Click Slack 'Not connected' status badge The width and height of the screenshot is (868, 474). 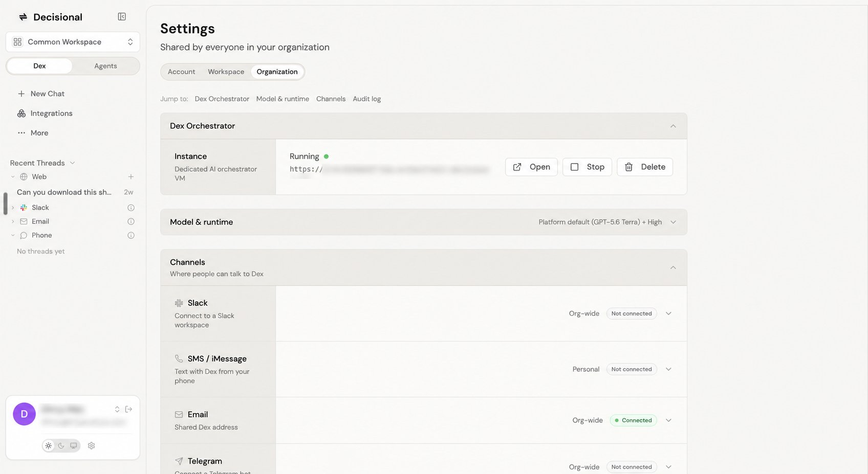pos(632,313)
